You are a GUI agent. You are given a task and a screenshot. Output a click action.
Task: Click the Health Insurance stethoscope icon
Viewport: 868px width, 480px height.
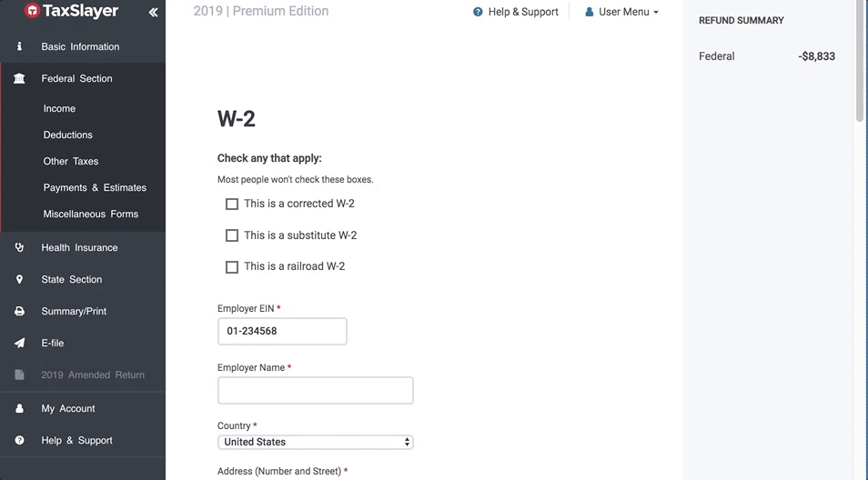(x=19, y=247)
